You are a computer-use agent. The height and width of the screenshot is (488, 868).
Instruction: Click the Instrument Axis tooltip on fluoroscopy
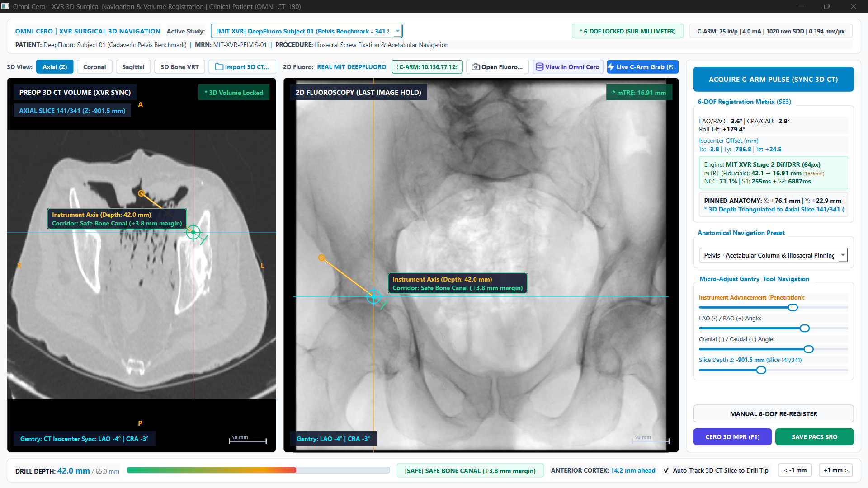click(458, 283)
